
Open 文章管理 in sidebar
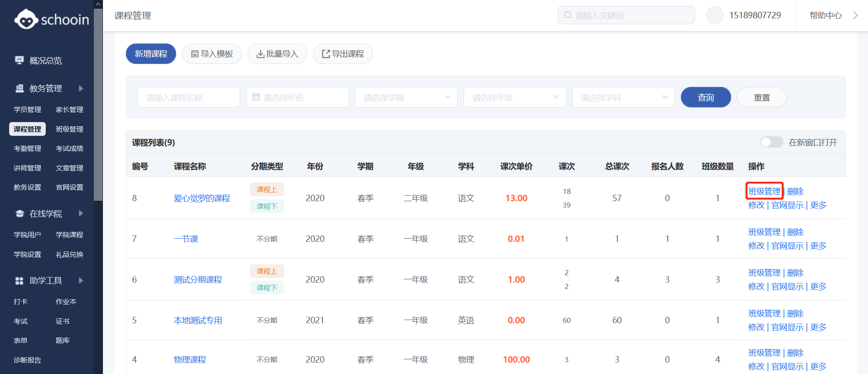pos(70,168)
